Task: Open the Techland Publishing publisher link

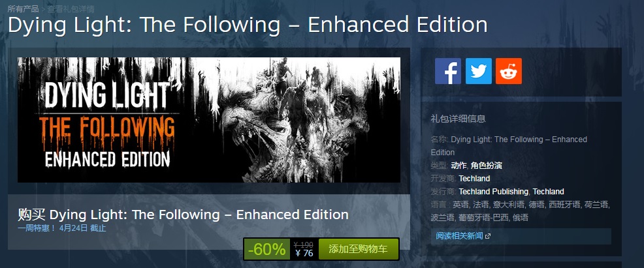Action: (493, 192)
